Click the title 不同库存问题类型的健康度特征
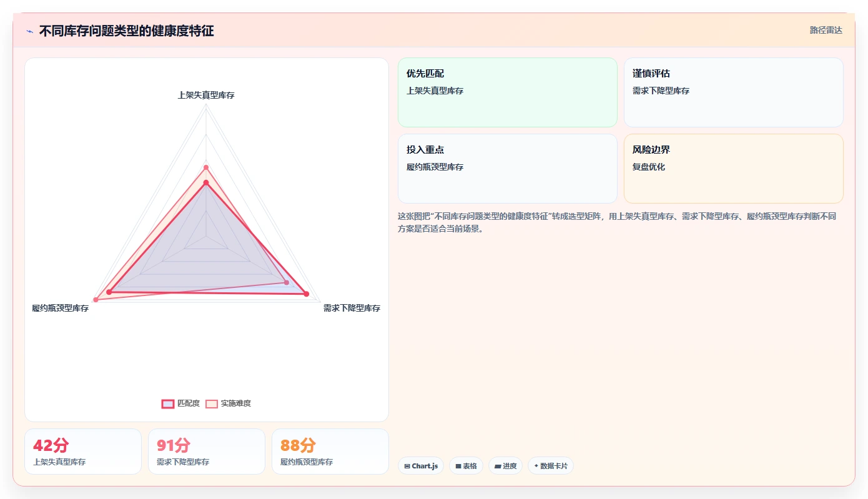The height and width of the screenshot is (499, 868). [126, 31]
